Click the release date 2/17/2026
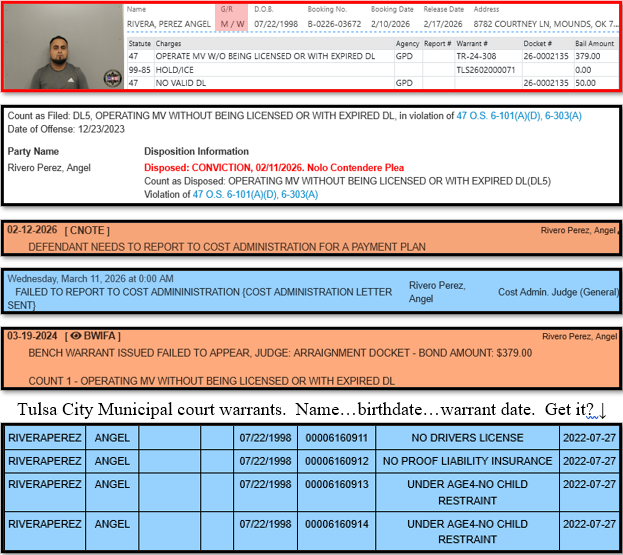 pos(443,24)
